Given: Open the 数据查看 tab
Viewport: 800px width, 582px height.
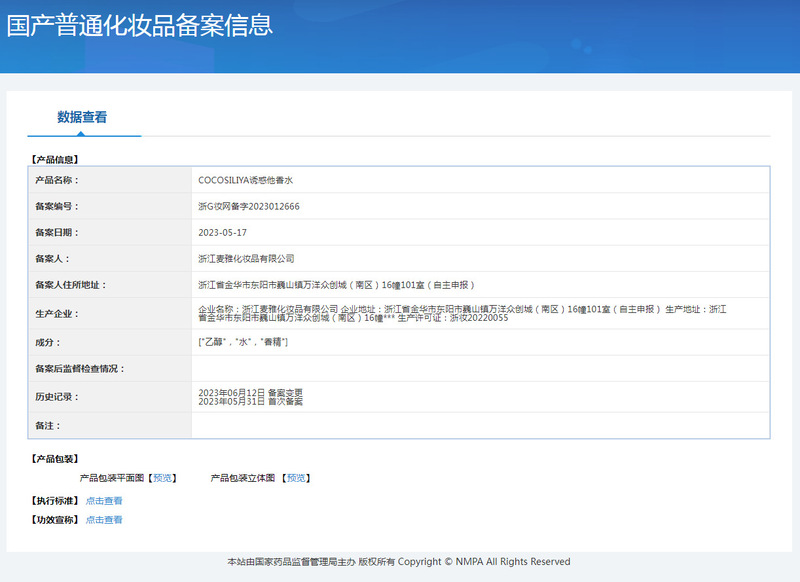Looking at the screenshot, I should pyautogui.click(x=82, y=117).
